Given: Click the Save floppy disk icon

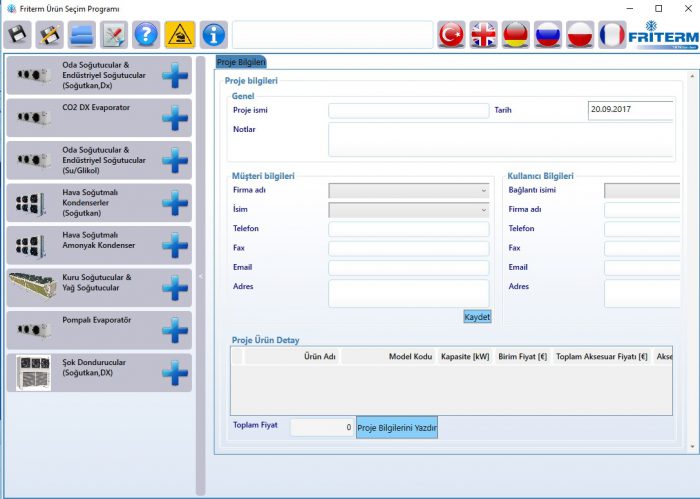Looking at the screenshot, I should (17, 34).
